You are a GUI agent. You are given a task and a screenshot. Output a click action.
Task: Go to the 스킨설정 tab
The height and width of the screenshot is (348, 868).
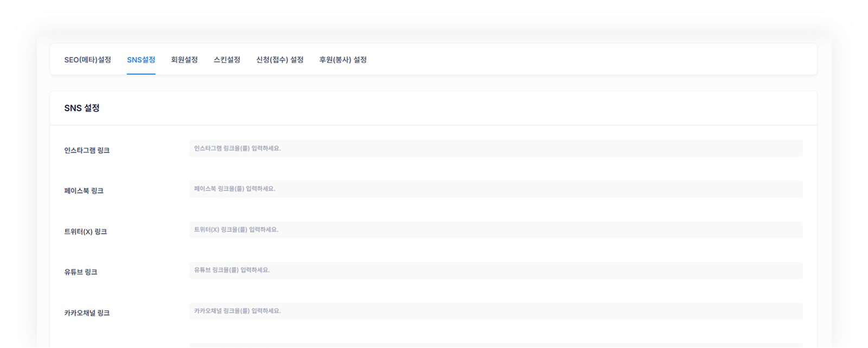pyautogui.click(x=227, y=60)
